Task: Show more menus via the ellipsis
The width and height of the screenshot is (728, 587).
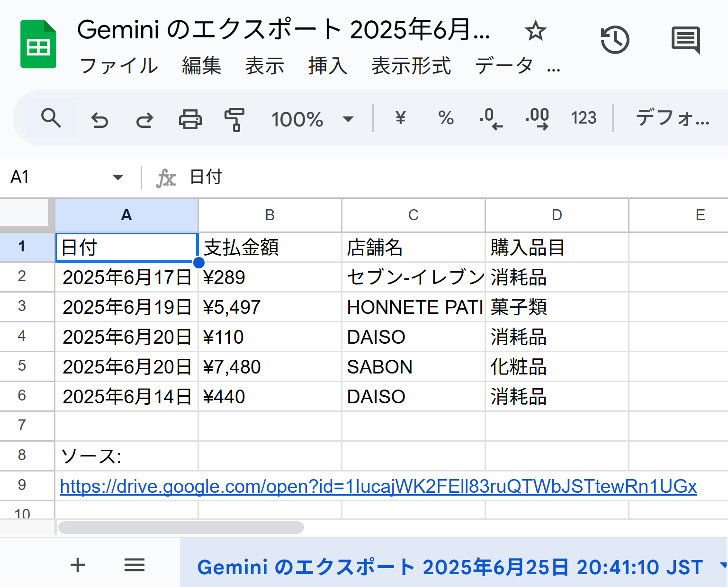Action: click(x=553, y=70)
